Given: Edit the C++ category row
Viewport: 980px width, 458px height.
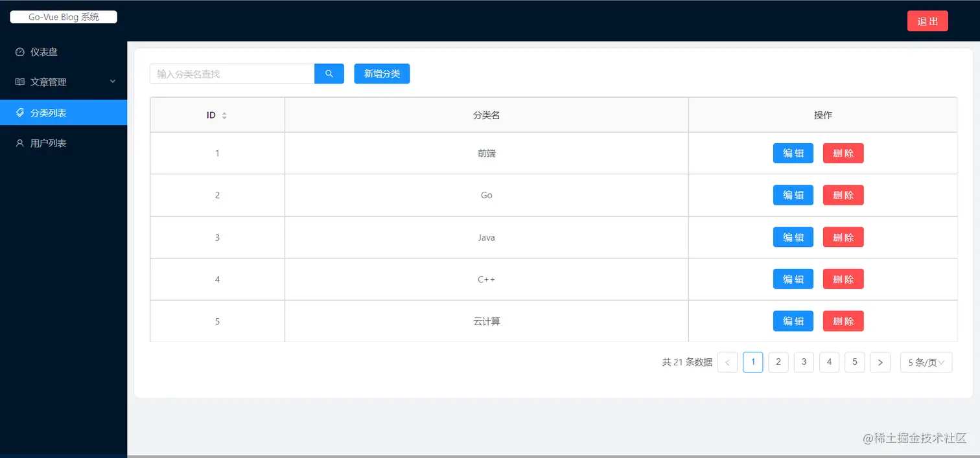Looking at the screenshot, I should coord(793,279).
